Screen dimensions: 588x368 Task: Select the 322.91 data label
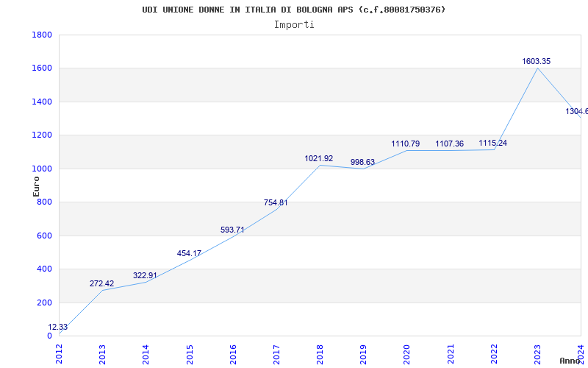click(145, 275)
